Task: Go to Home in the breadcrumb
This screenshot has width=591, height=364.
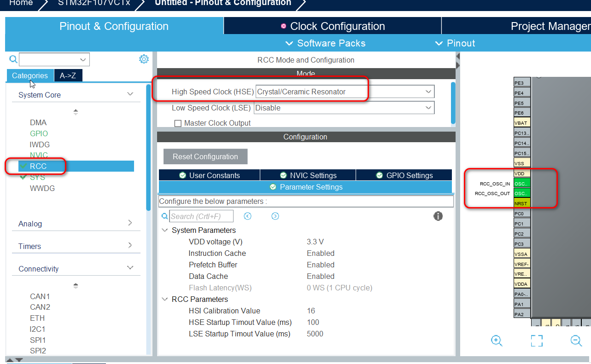Action: point(21,3)
